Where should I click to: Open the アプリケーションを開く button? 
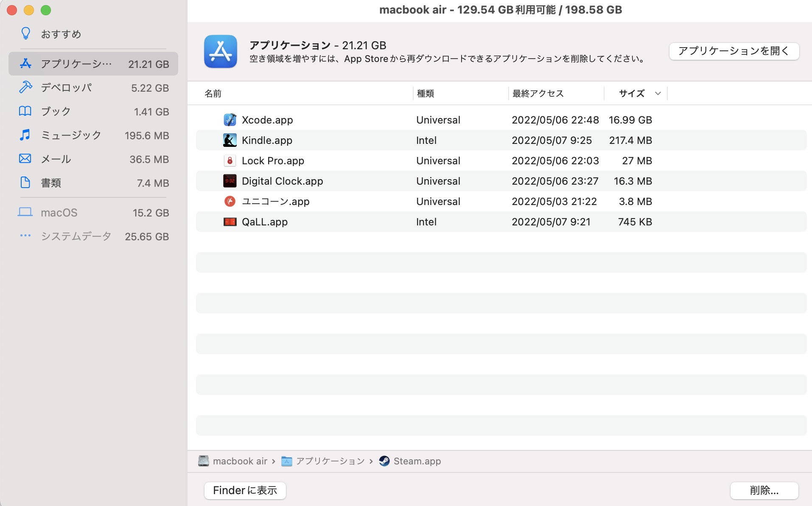click(x=734, y=51)
